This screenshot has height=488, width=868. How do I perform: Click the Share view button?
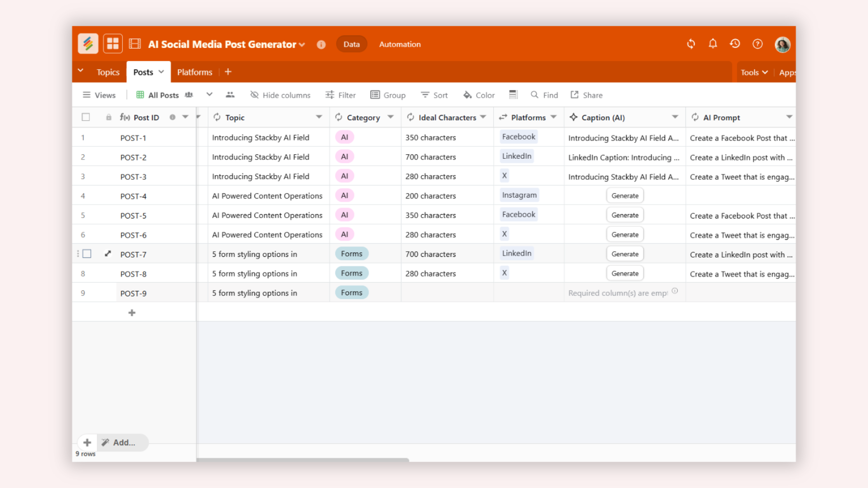pos(587,95)
